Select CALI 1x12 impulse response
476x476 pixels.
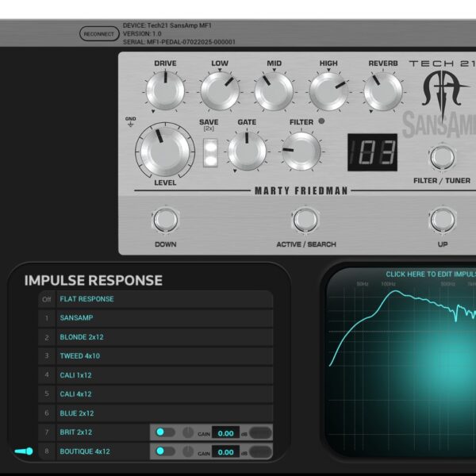(155, 375)
